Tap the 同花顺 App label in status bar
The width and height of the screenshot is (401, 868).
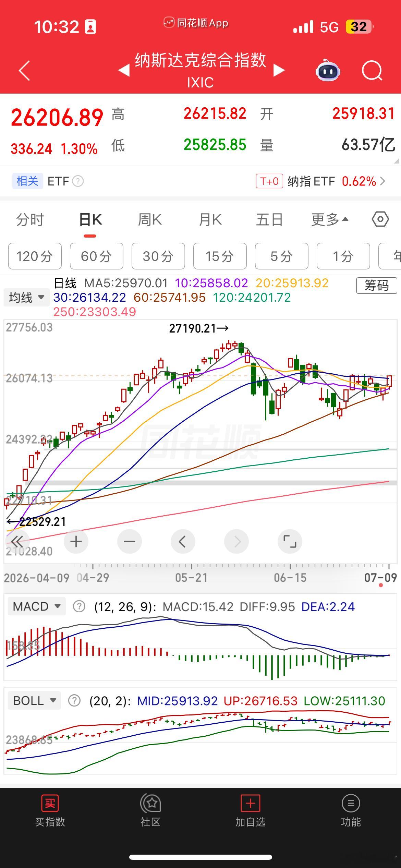click(196, 23)
